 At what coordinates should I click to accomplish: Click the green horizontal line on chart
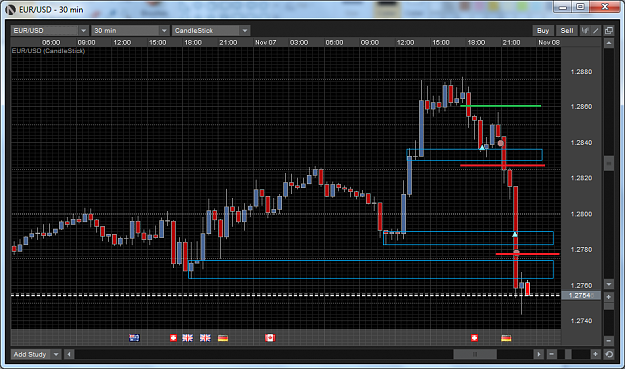click(501, 106)
